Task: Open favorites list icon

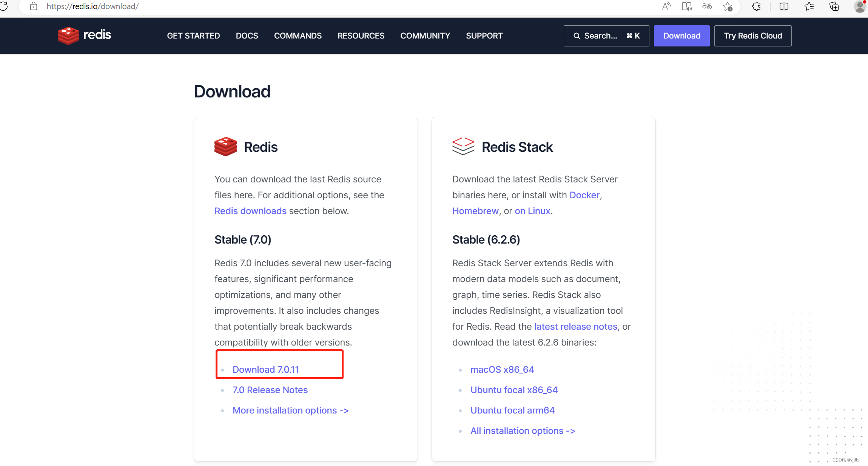Action: point(809,6)
